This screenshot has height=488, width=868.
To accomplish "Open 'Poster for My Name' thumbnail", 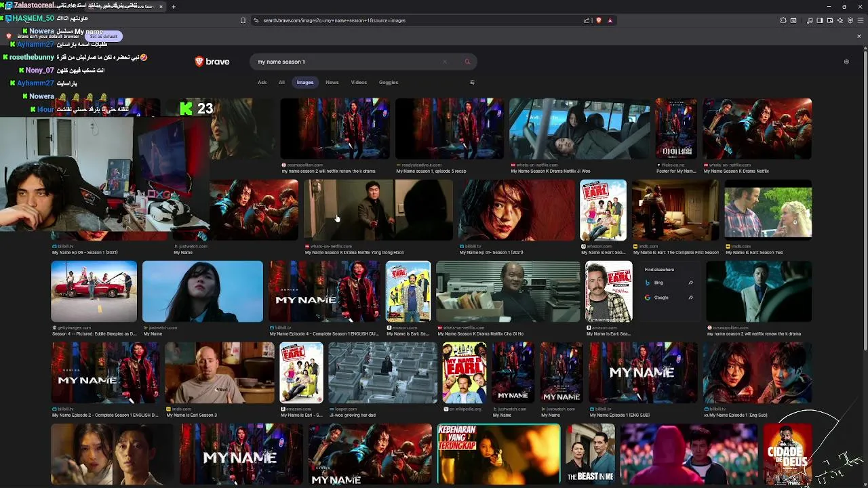I will [x=676, y=129].
